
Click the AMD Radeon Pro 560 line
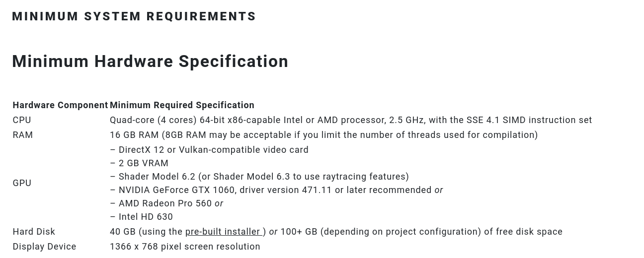[166, 203]
